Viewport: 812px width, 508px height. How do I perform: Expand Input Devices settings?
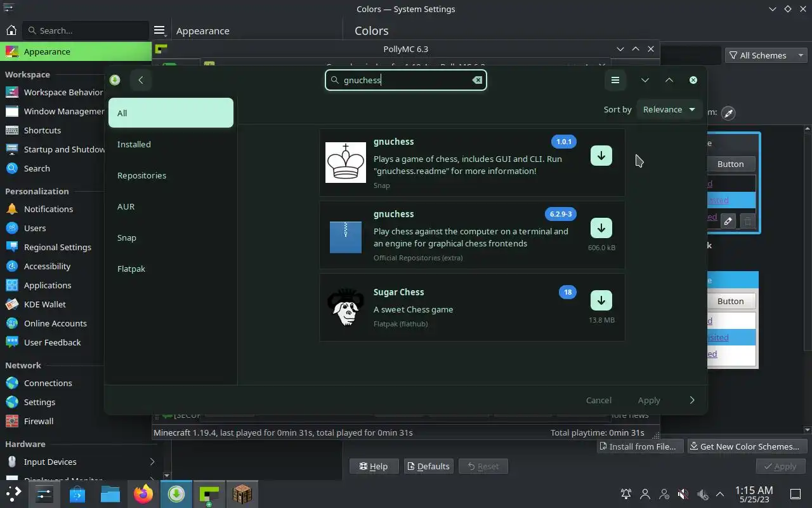click(81, 462)
